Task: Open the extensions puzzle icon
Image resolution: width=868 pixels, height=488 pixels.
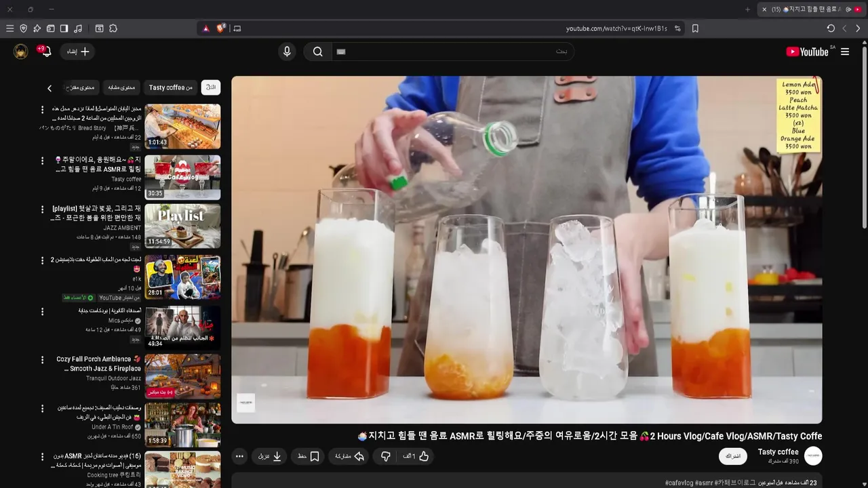Action: pos(113,28)
